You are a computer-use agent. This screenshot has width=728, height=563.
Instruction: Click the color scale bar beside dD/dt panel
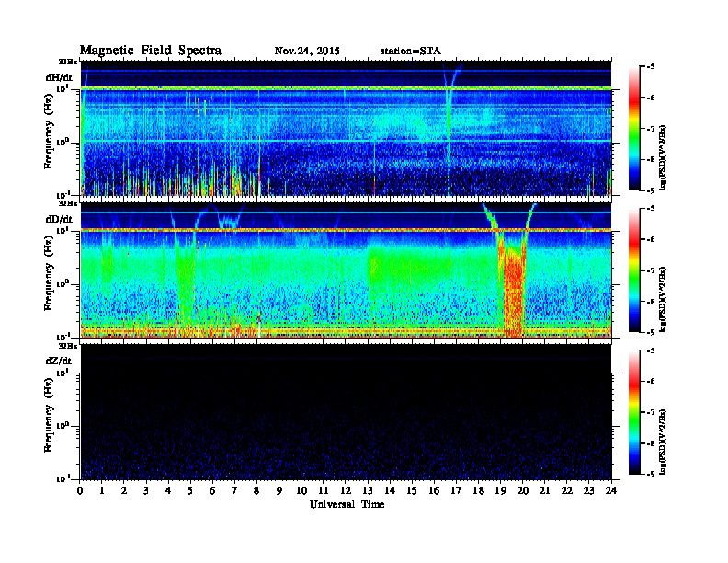point(634,270)
